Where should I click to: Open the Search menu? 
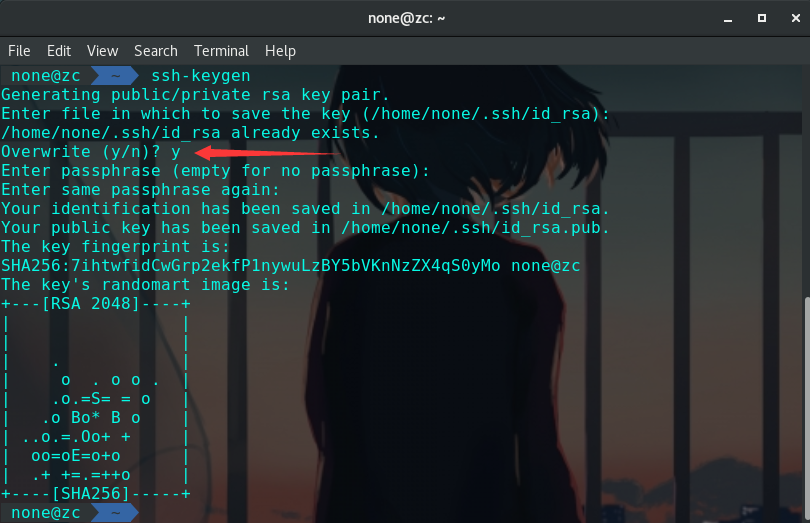tap(156, 51)
